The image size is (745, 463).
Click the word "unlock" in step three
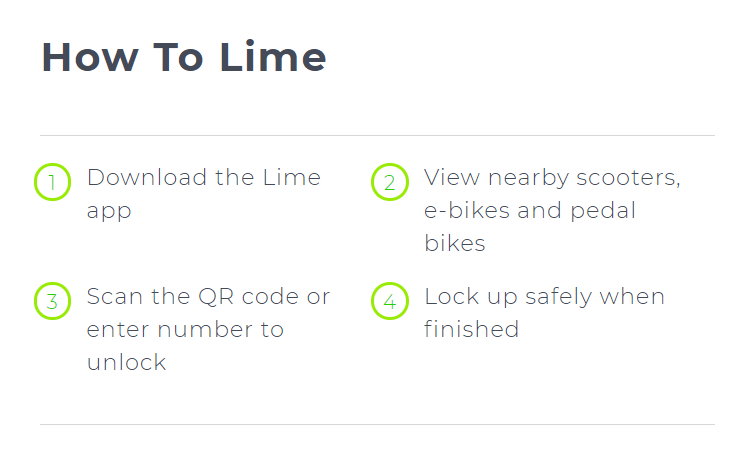click(x=127, y=362)
